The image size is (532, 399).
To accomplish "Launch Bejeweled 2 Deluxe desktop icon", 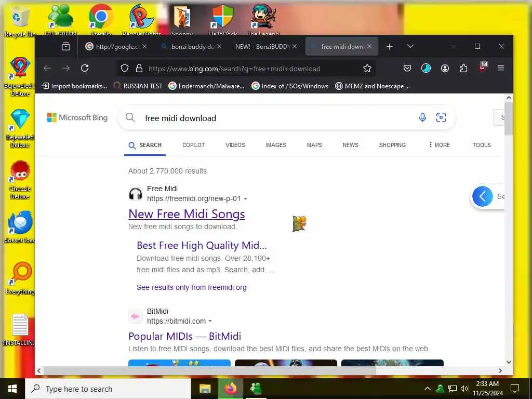I will click(x=20, y=76).
